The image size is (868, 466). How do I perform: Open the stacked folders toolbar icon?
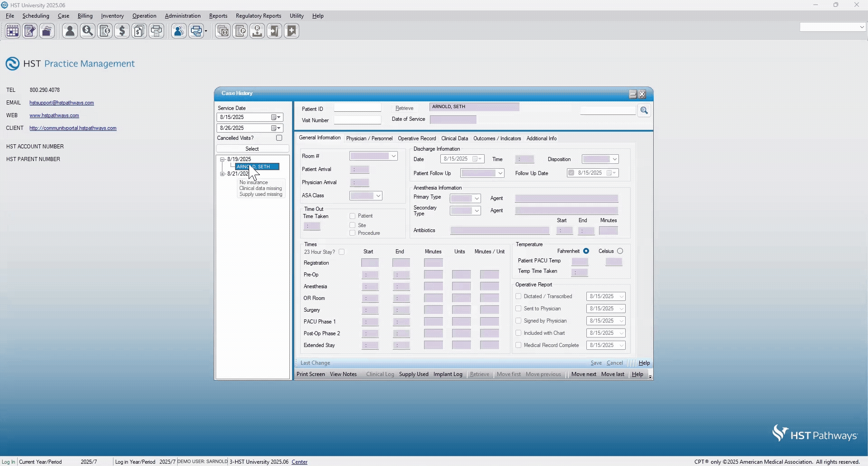(x=47, y=31)
